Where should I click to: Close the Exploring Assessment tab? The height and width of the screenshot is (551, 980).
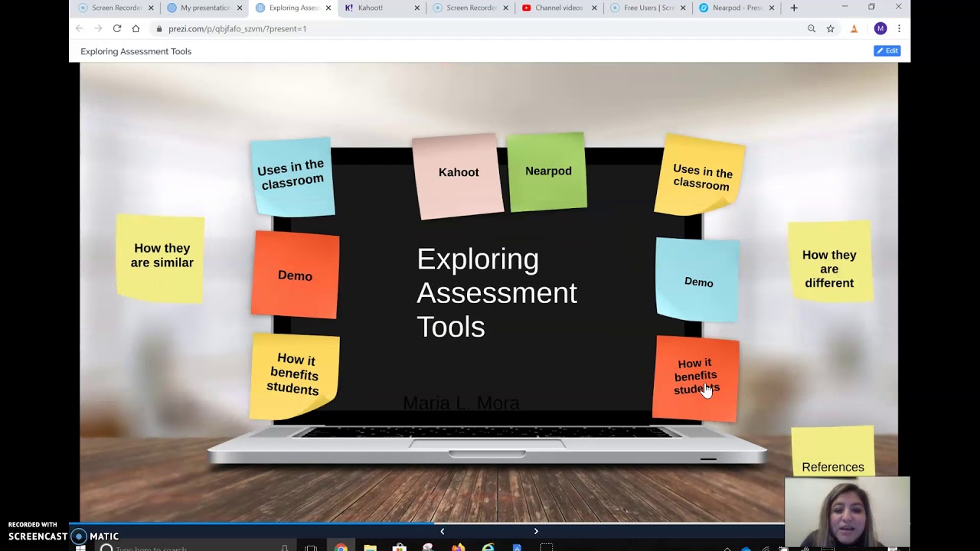[x=328, y=8]
